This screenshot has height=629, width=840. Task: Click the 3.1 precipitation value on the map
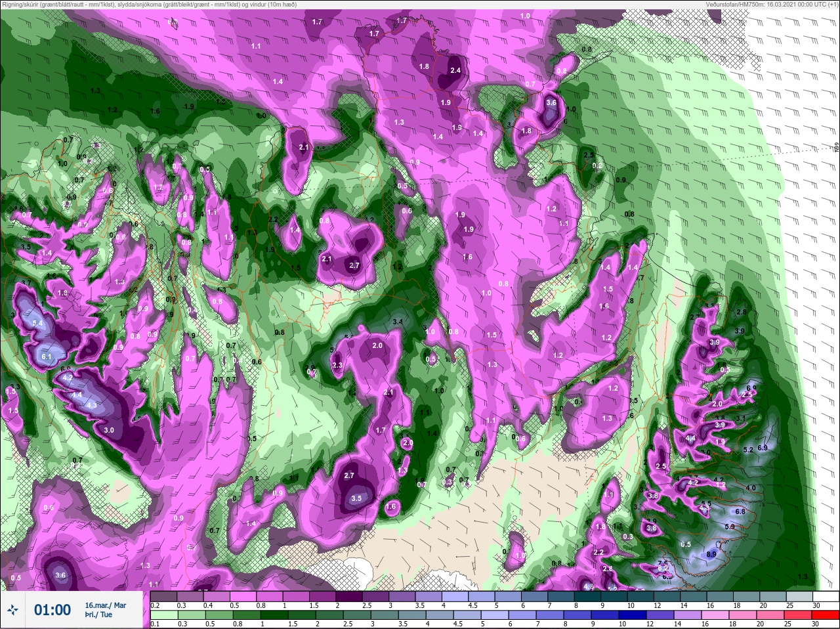pos(741,418)
